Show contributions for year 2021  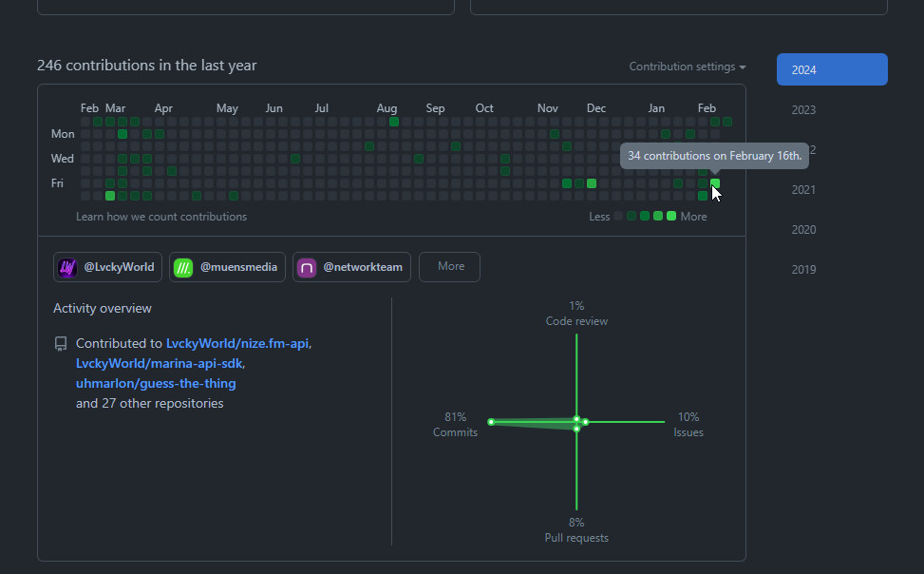pyautogui.click(x=803, y=189)
